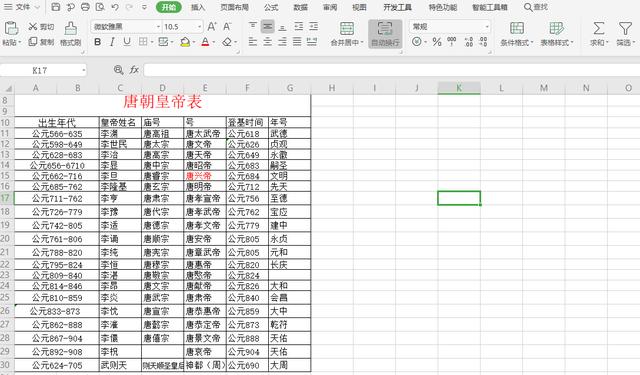Click into the formula bar input field
This screenshot has width=640, height=375.
[x=391, y=70]
